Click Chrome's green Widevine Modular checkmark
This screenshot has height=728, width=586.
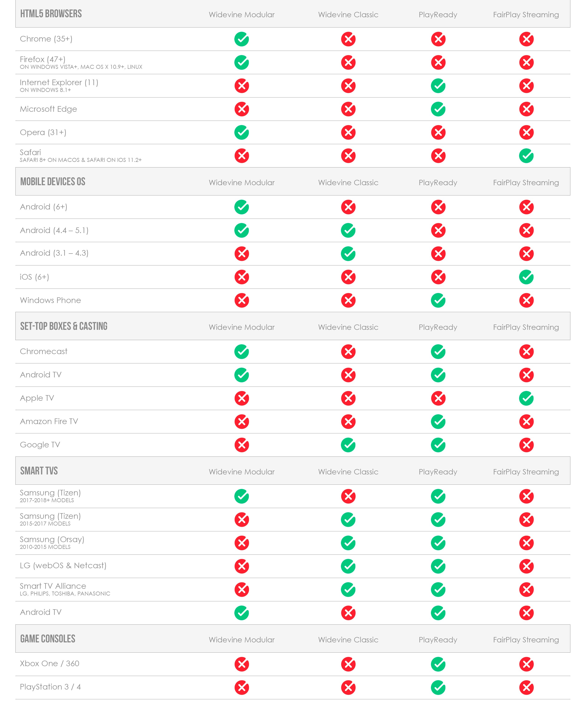(x=242, y=39)
